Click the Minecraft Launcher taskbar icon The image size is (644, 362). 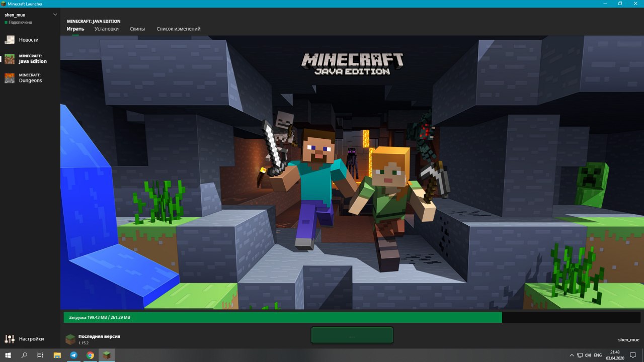107,355
